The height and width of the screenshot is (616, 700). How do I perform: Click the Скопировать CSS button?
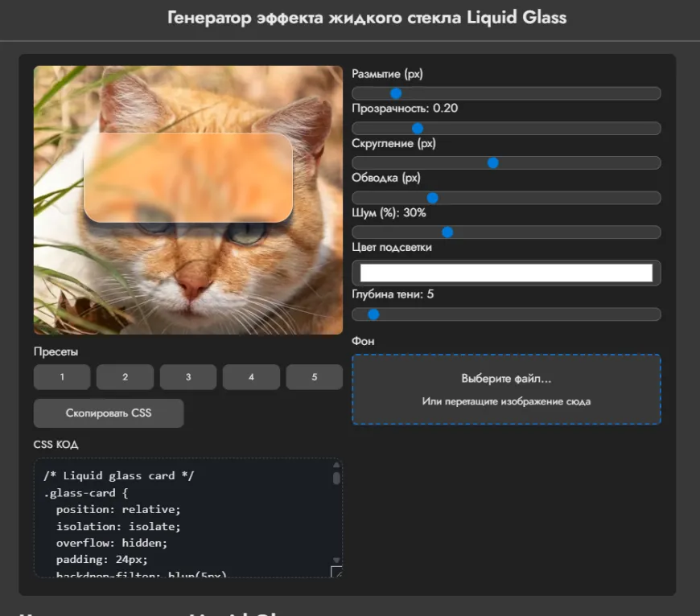(x=109, y=413)
